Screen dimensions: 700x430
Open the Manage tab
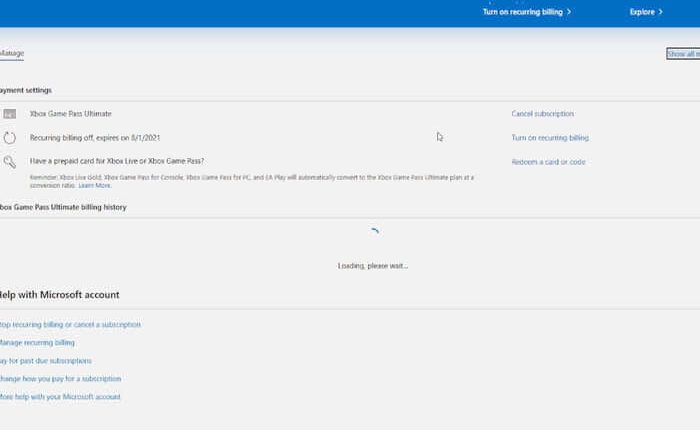[12, 53]
